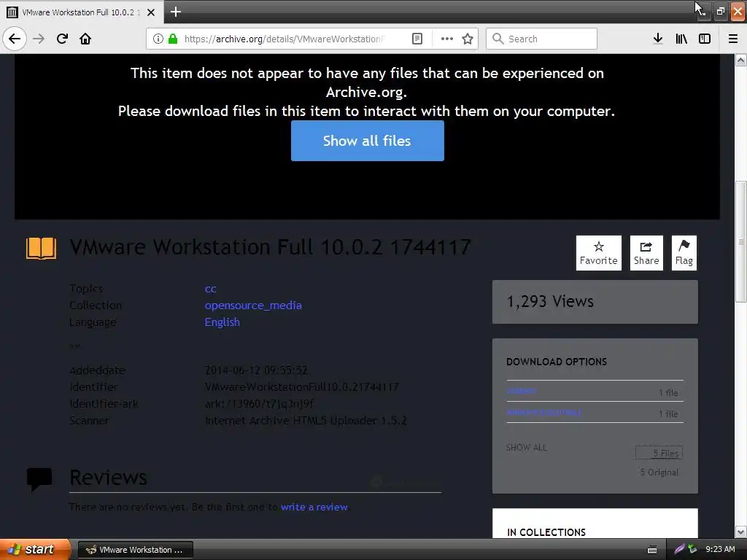Click the purple pen tray icon
The height and width of the screenshot is (560, 747).
679,549
